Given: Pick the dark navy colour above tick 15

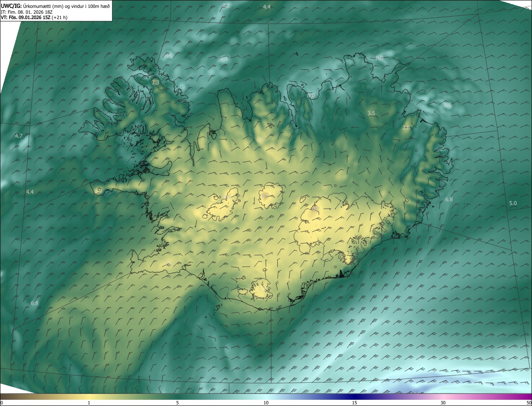Looking at the screenshot, I should (x=355, y=396).
